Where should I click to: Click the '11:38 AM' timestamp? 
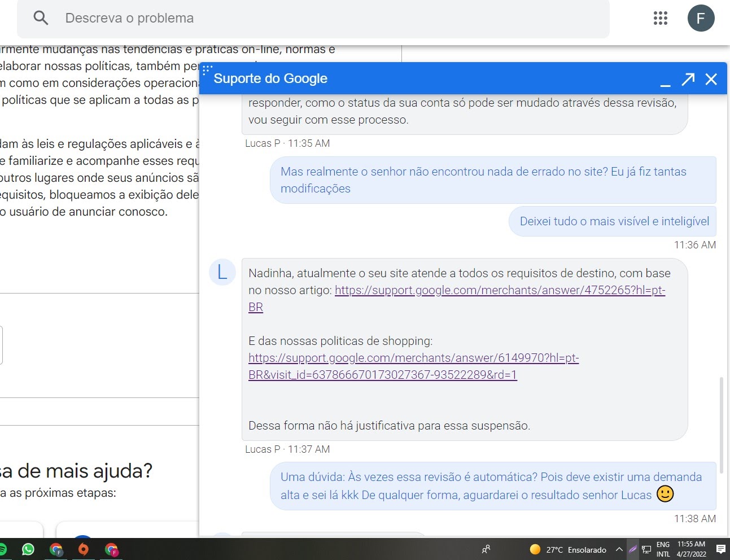pos(695,519)
